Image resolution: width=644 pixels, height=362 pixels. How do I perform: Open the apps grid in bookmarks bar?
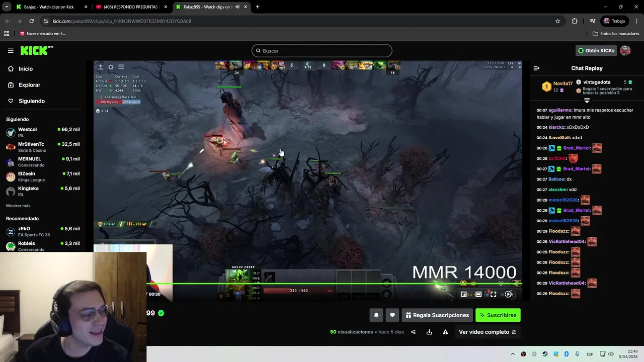7,34
